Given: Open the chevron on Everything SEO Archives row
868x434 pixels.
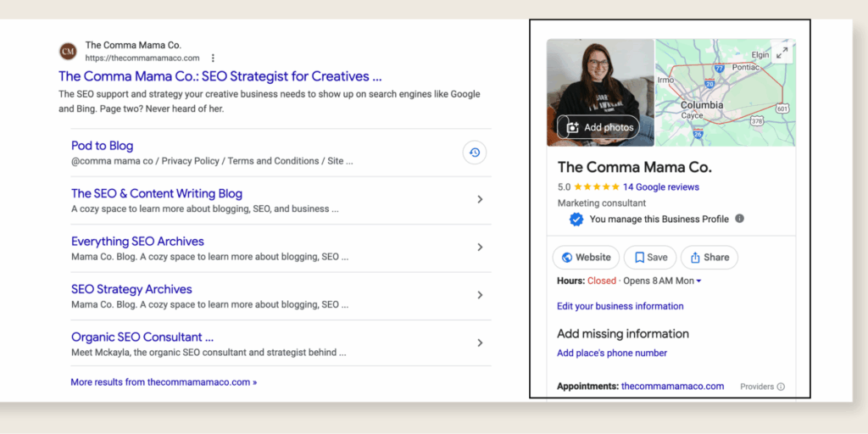Looking at the screenshot, I should 480,247.
